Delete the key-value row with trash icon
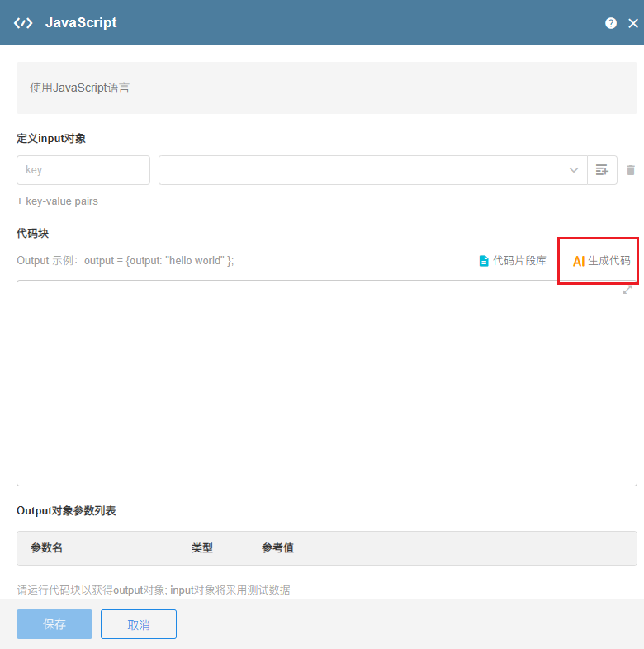Screen dimensions: 644x649 (631, 170)
